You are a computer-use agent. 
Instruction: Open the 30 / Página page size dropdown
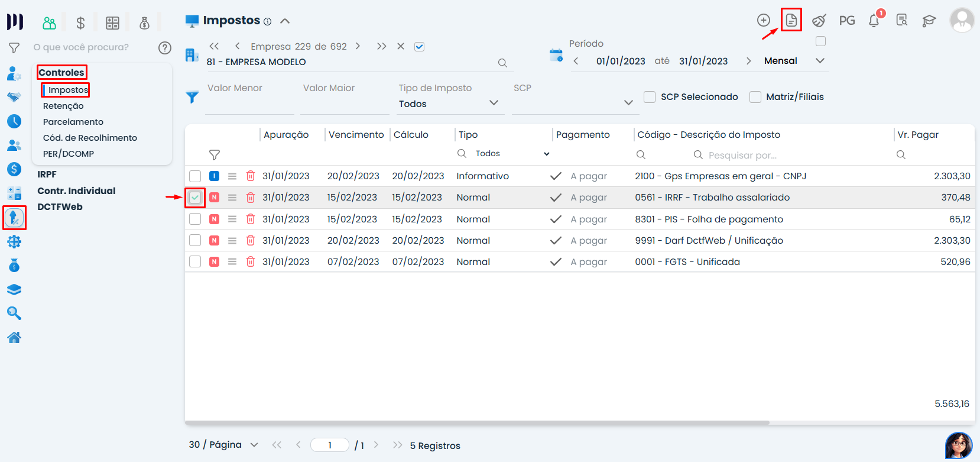[x=254, y=445]
